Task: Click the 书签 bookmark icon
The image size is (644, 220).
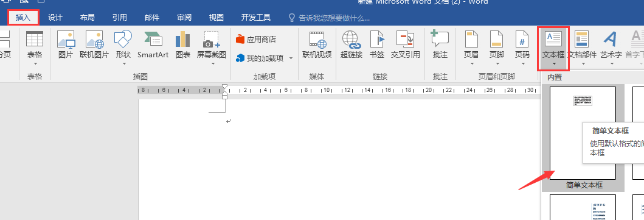Action: (x=377, y=45)
